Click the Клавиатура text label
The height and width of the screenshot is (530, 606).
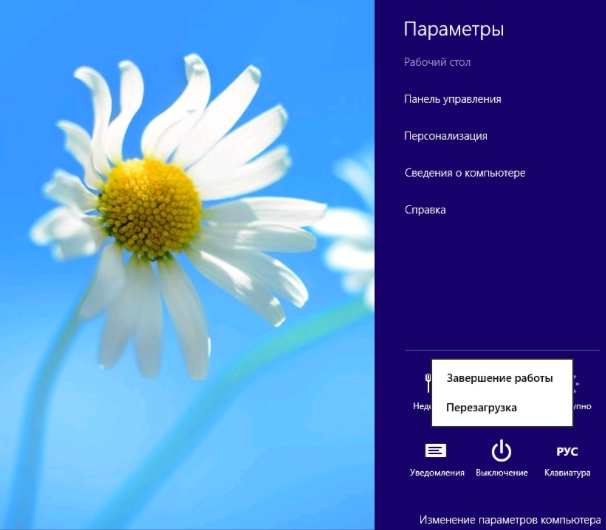click(566, 472)
